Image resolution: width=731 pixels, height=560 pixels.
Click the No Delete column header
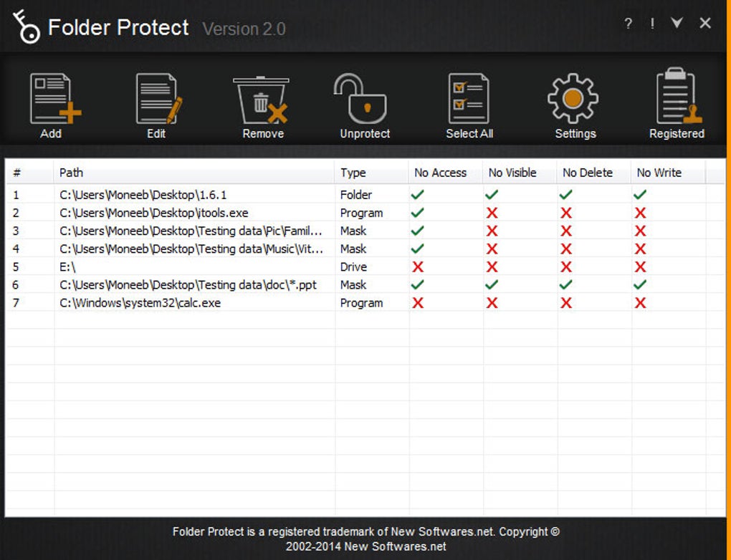point(593,173)
